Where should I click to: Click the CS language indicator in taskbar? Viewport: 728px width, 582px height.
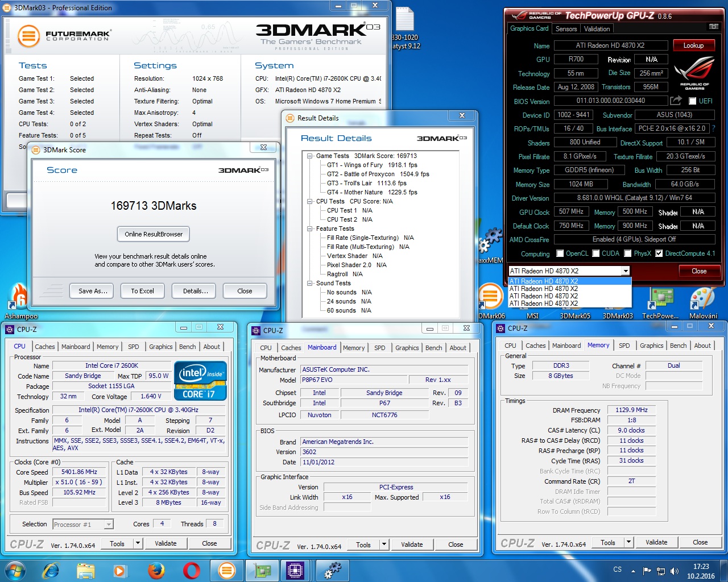tap(617, 569)
